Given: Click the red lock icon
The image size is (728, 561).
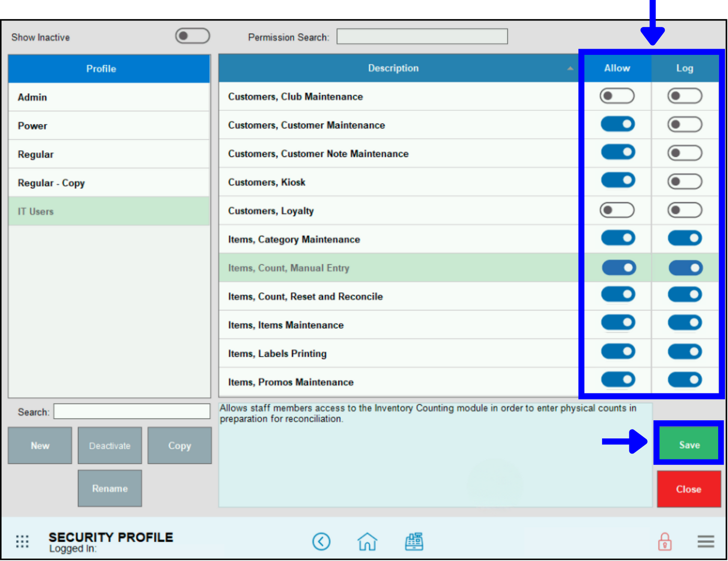Looking at the screenshot, I should (x=664, y=541).
